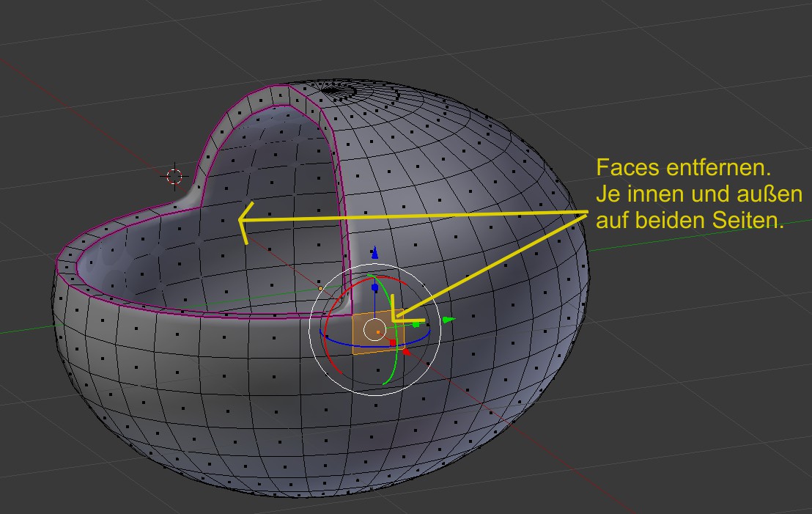Viewport: 812px width, 514px height.
Task: Click the red X-axis translate arrow tip
Action: [406, 352]
